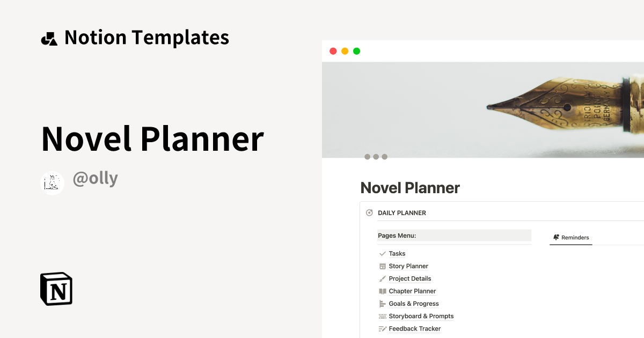Open the Chapter Planner page link
Viewport: 644px width, 338px height.
coord(412,291)
